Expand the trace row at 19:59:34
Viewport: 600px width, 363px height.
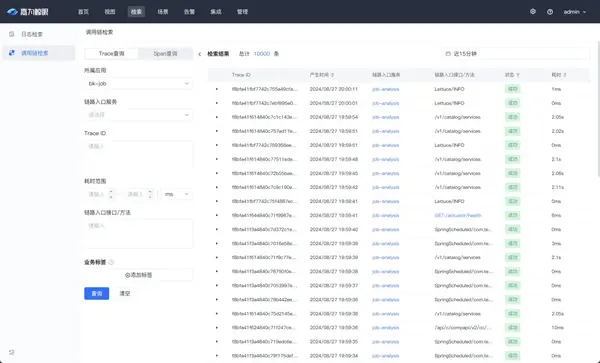pyautogui.click(x=217, y=356)
